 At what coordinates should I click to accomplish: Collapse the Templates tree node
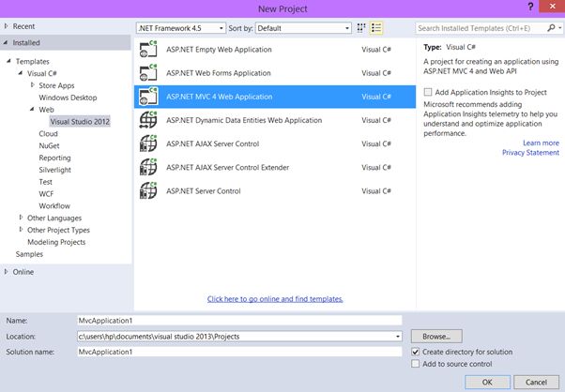pyautogui.click(x=8, y=61)
